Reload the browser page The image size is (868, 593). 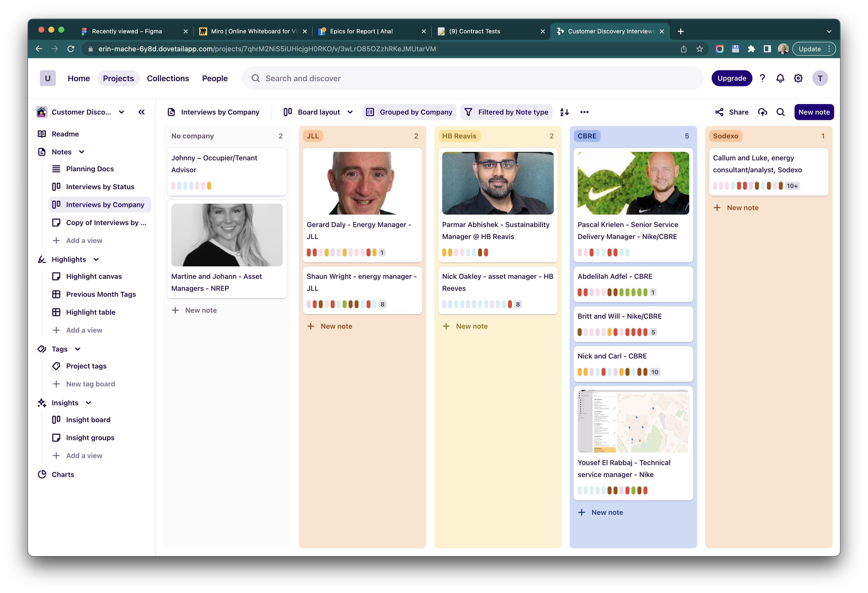click(x=71, y=49)
